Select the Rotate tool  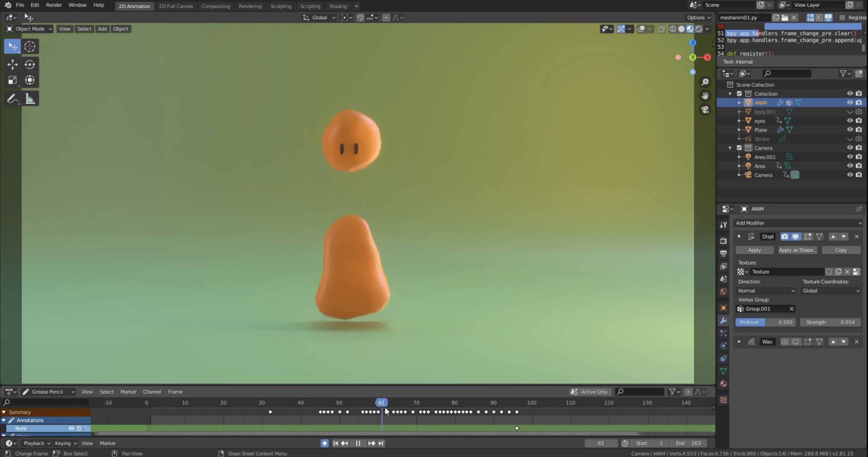pos(30,64)
